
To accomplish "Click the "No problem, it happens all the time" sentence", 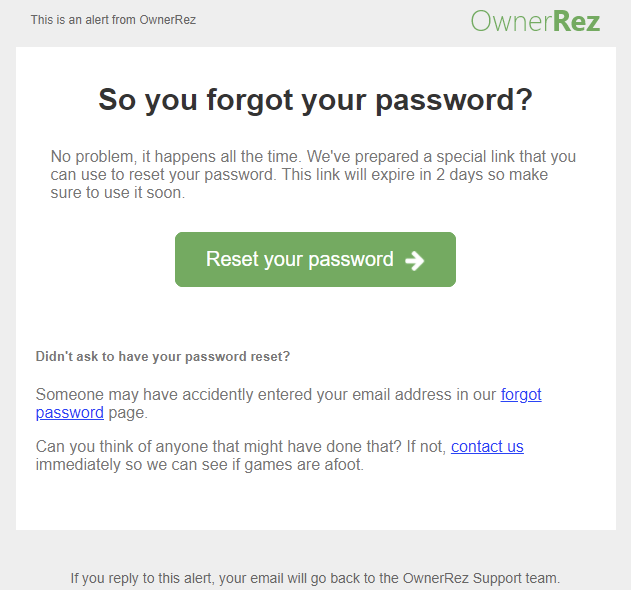I will pos(176,157).
